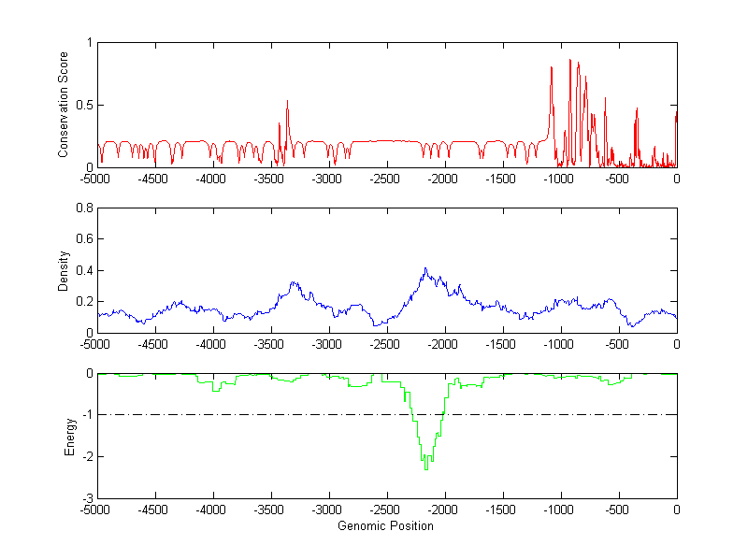This screenshot has height=560, width=748.
Task: Click the -2 tick on Energy axis
Action: pyautogui.click(x=86, y=456)
